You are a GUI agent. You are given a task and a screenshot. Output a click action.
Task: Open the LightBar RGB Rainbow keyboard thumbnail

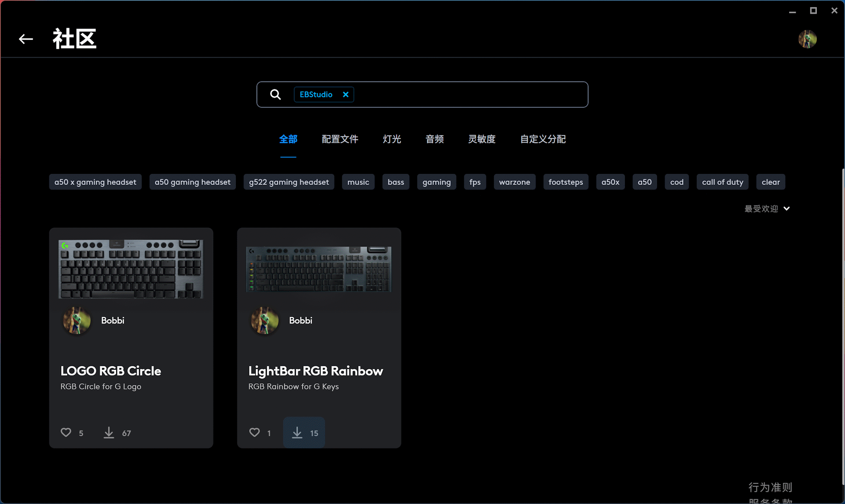click(x=319, y=269)
